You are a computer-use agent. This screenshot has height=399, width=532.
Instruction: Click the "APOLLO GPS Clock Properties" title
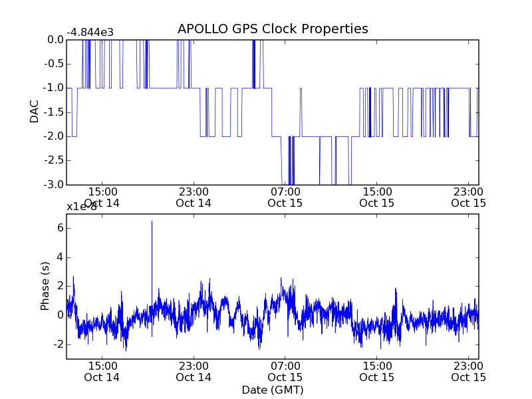273,29
